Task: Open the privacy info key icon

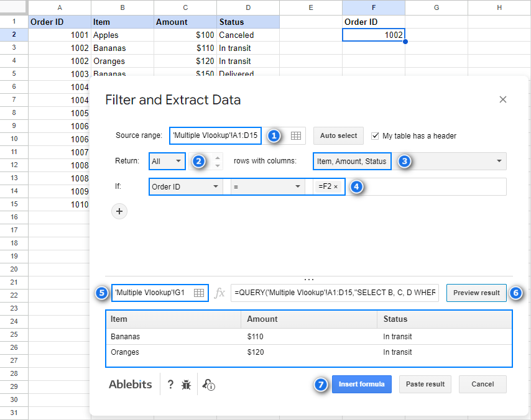Action: (x=209, y=385)
